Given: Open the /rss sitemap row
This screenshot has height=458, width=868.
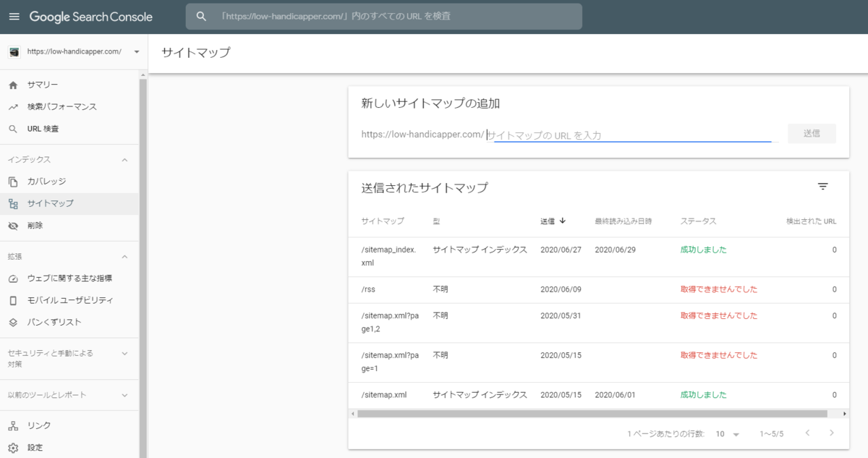Looking at the screenshot, I should [599, 289].
